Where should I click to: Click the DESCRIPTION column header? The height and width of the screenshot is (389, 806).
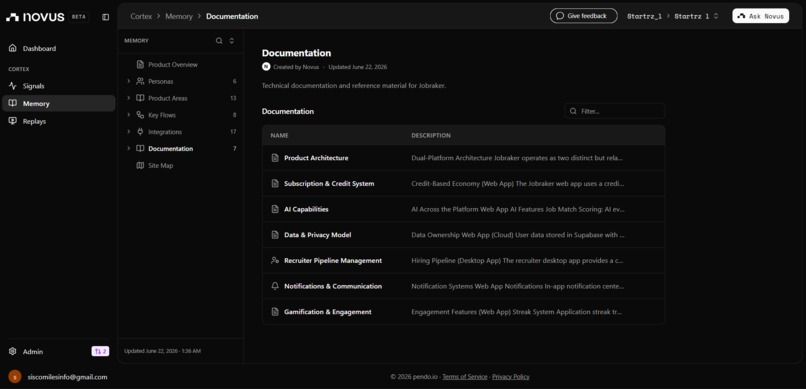431,136
